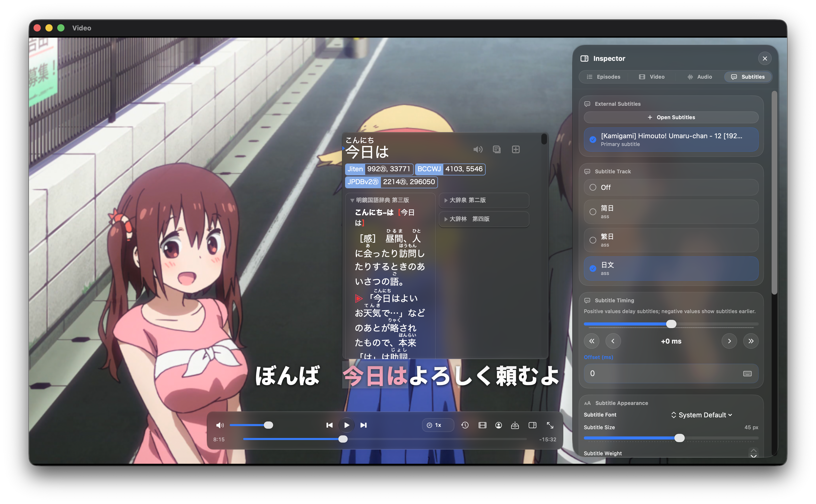The width and height of the screenshot is (816, 504).
Task: Open the history clock icon
Action: [465, 425]
